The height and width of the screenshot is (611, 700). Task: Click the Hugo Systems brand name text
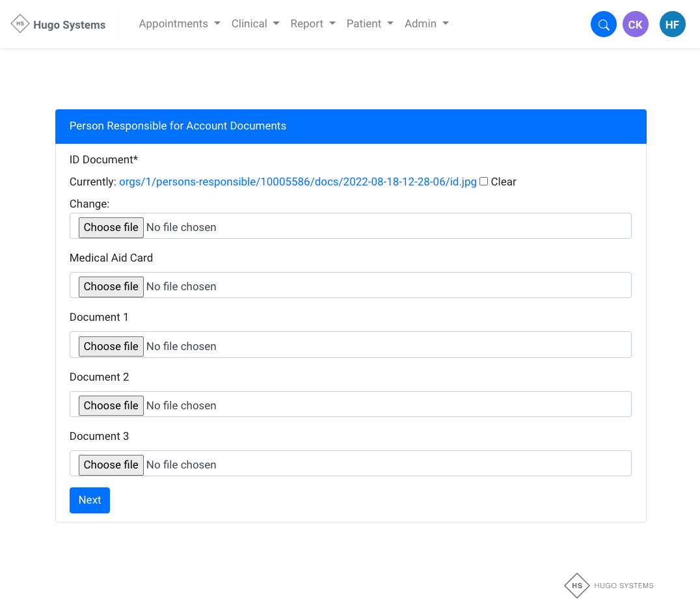click(69, 25)
